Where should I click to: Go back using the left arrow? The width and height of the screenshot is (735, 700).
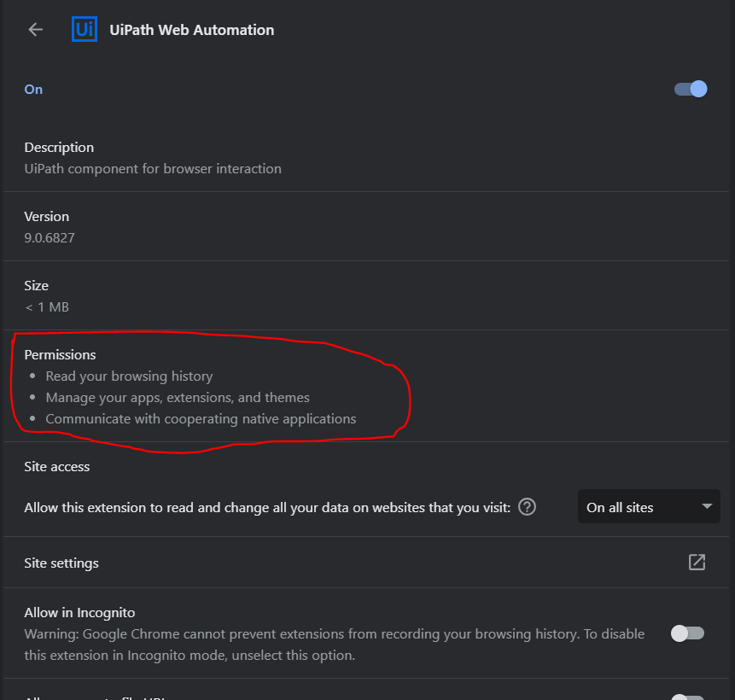click(36, 30)
